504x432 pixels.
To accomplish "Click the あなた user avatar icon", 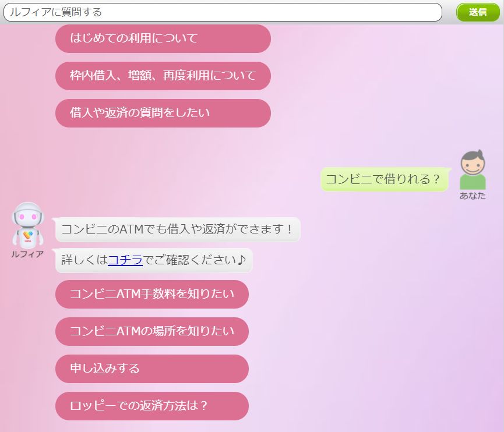I will pyautogui.click(x=473, y=170).
